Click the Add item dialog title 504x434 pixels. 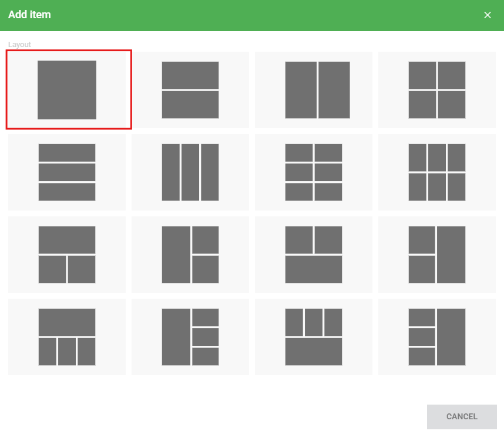tap(29, 15)
